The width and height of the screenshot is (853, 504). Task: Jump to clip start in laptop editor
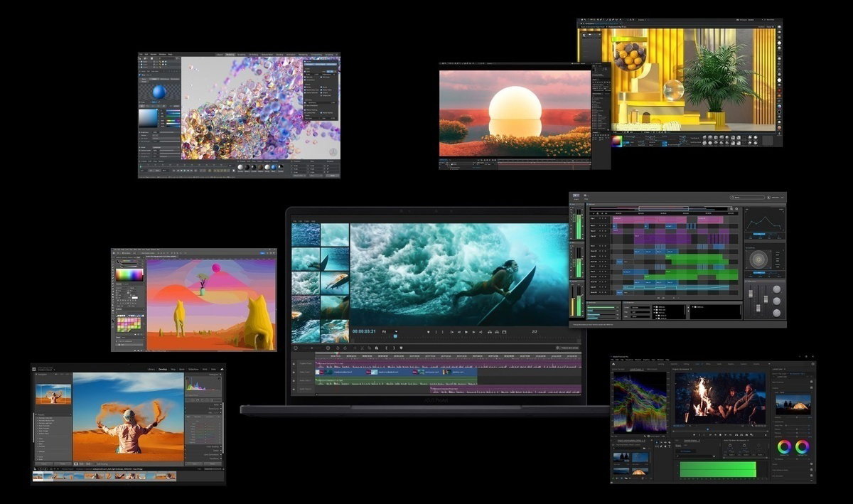point(451,332)
